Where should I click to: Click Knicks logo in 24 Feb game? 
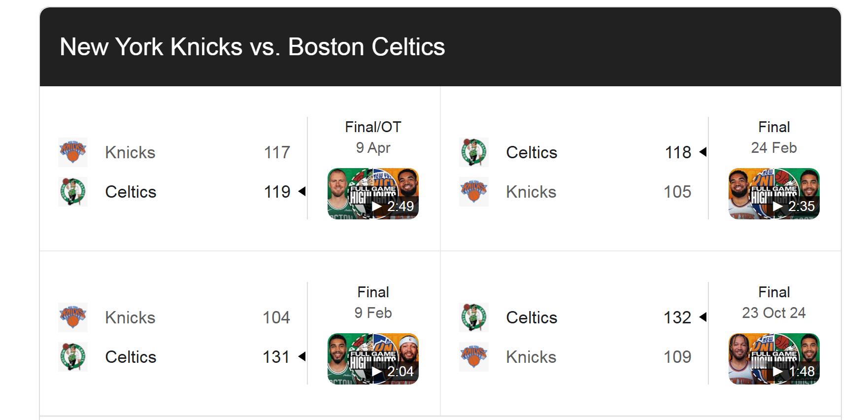pos(474,191)
